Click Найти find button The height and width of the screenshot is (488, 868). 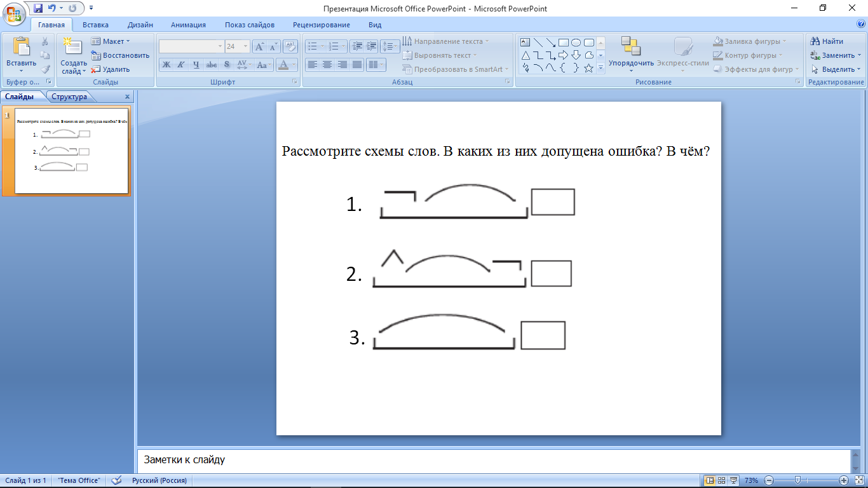point(827,41)
